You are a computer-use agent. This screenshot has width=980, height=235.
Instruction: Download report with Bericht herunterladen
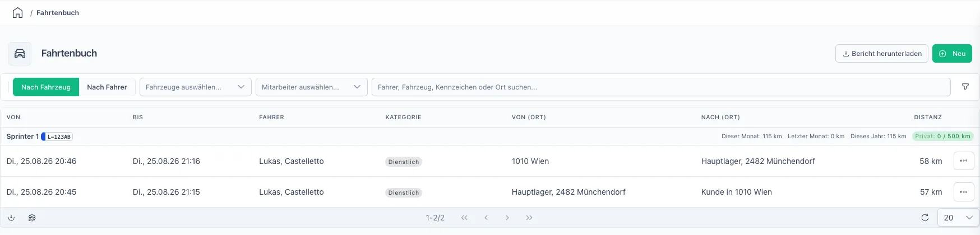[x=882, y=54]
